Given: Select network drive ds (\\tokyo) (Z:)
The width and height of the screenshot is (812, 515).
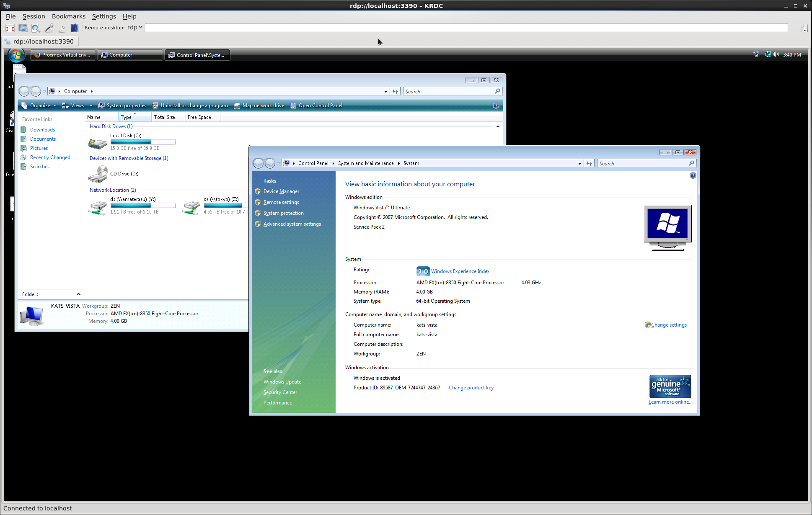Looking at the screenshot, I should (x=215, y=205).
